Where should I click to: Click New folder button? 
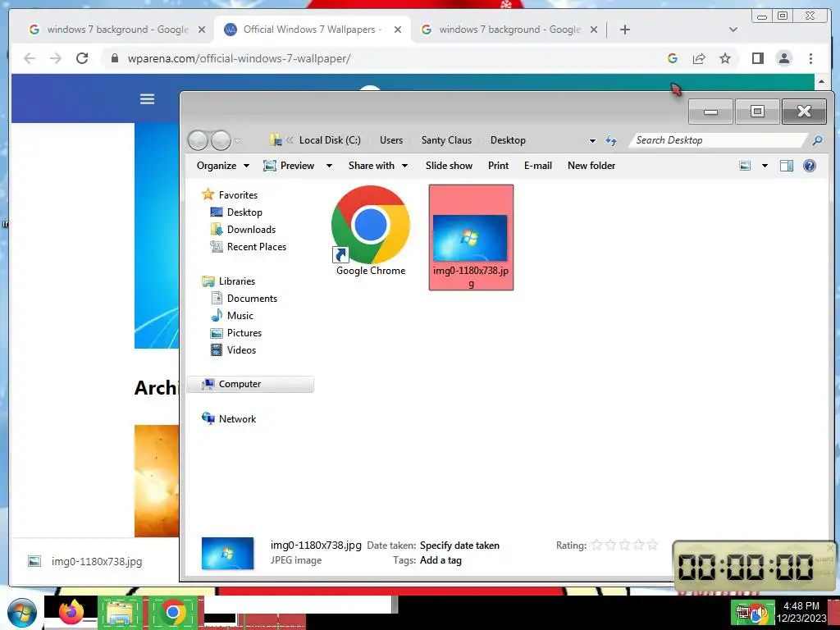(591, 166)
